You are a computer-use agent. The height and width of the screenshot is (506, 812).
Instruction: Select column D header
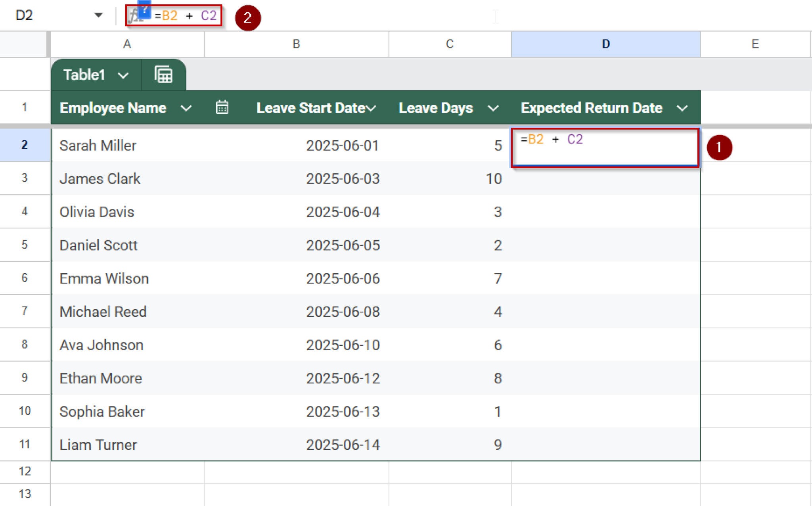pos(605,44)
